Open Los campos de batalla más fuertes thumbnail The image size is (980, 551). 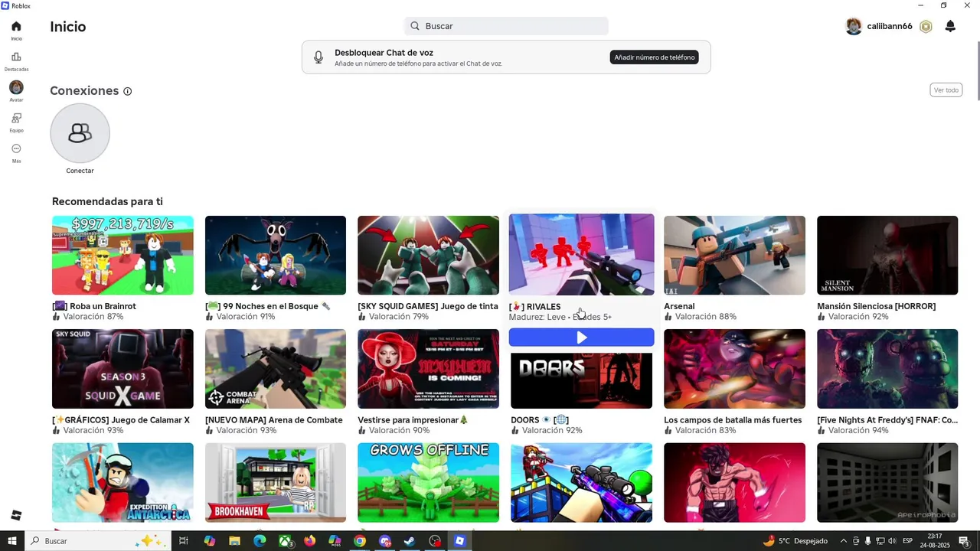pos(734,369)
